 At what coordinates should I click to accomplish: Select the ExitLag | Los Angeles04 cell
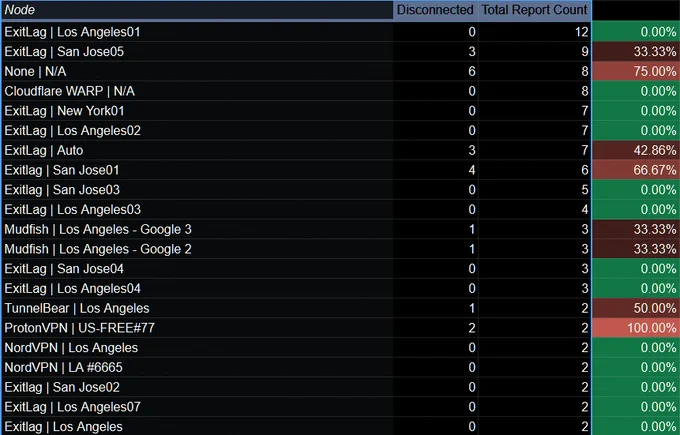[x=197, y=288]
